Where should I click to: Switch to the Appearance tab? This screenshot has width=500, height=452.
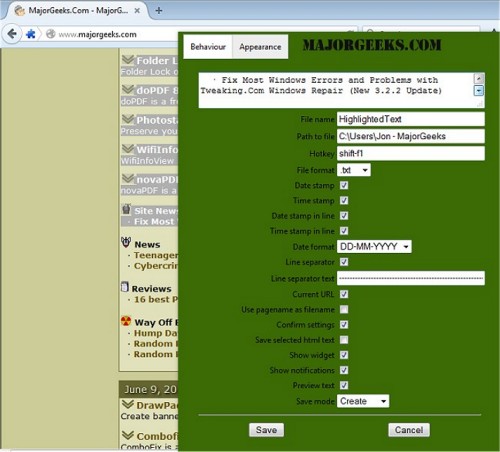[x=260, y=47]
